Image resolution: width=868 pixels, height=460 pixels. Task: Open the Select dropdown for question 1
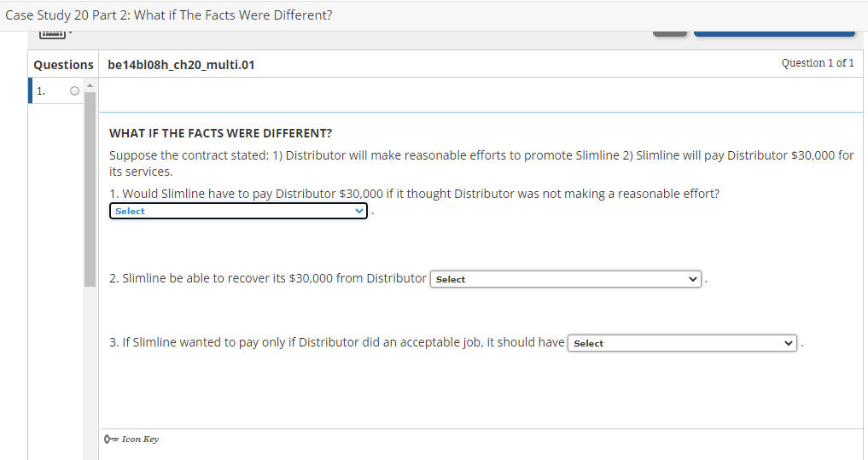pos(238,211)
